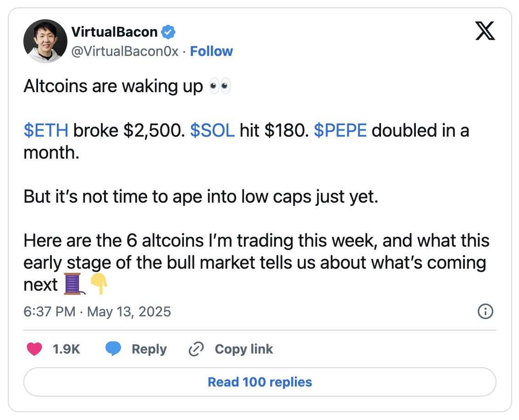Like the tweet with the heart icon
This screenshot has width=519, height=420.
34,349
